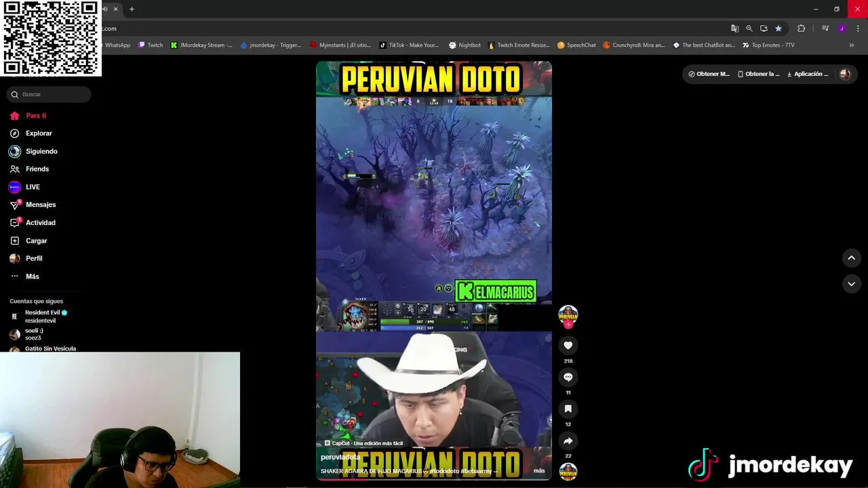Open the spinning sound disc at the video's bottom
This screenshot has width=868, height=488.
click(x=568, y=471)
